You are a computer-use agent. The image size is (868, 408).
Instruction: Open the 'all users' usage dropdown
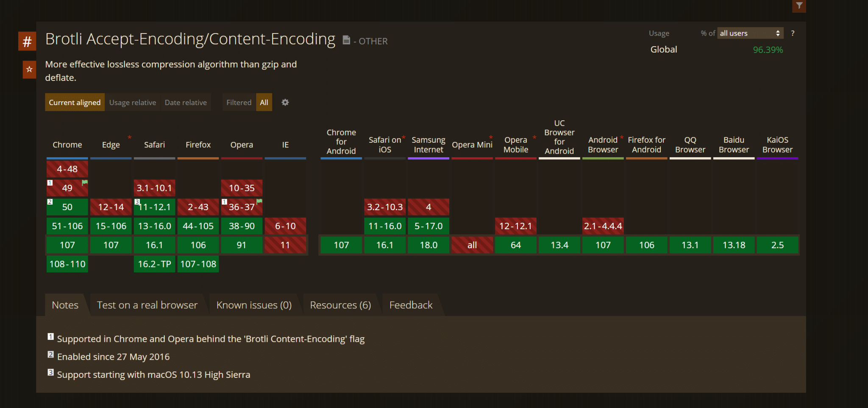click(750, 33)
